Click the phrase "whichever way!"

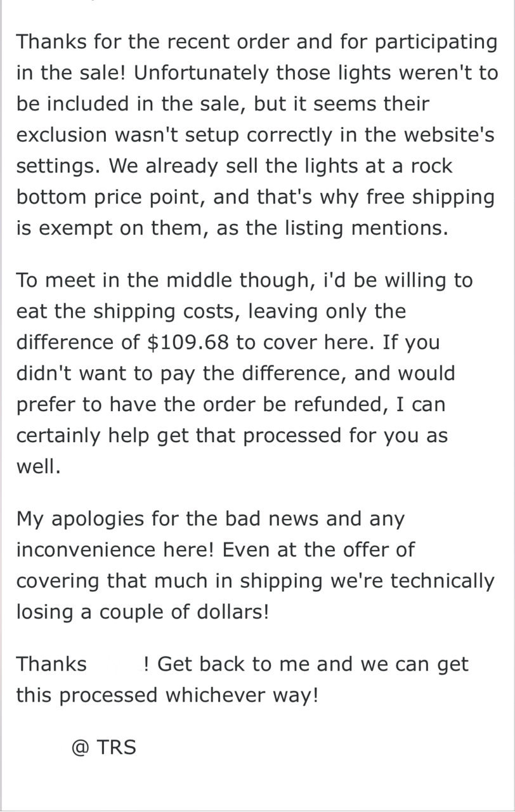click(x=242, y=695)
